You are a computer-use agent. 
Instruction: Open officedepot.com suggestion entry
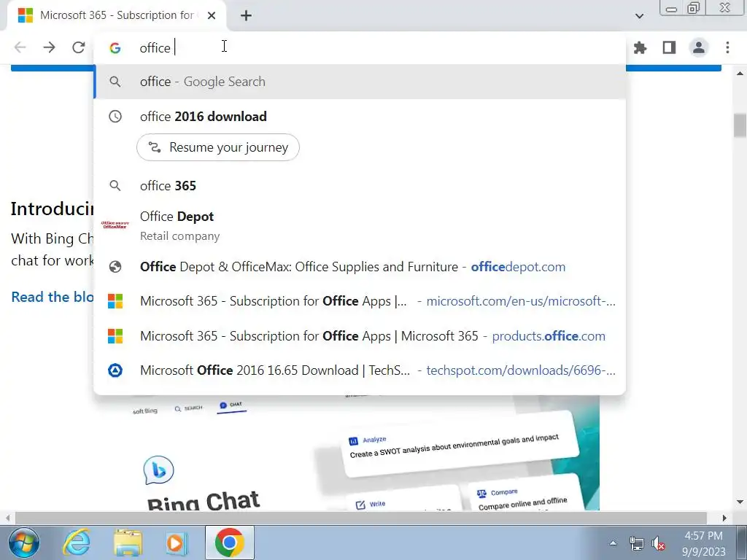360,267
